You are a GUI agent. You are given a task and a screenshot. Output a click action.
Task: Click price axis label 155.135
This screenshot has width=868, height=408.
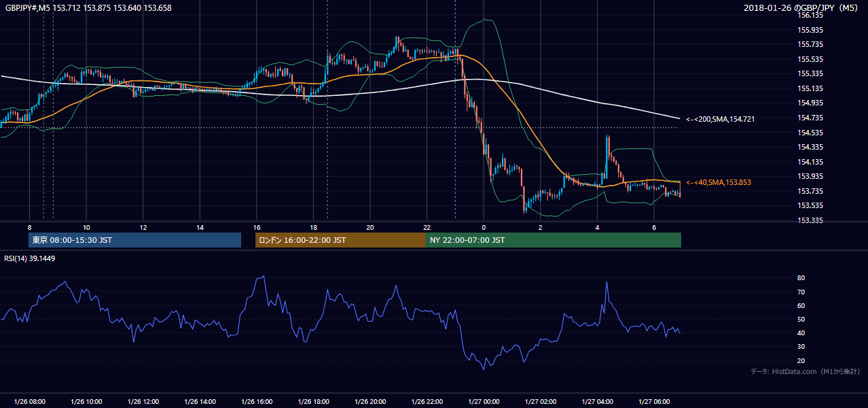pyautogui.click(x=811, y=88)
